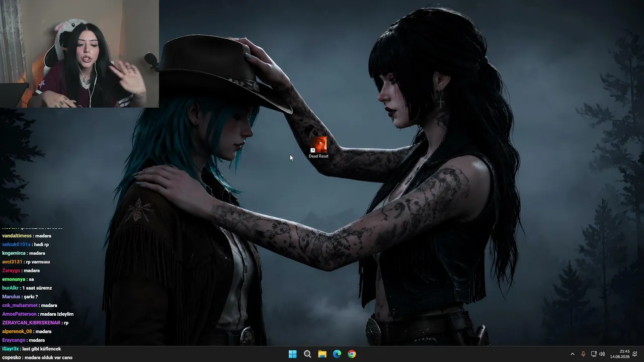Screen dimensions: 644x362
Task: Click alperenok_08's chat message
Action: 27,331
